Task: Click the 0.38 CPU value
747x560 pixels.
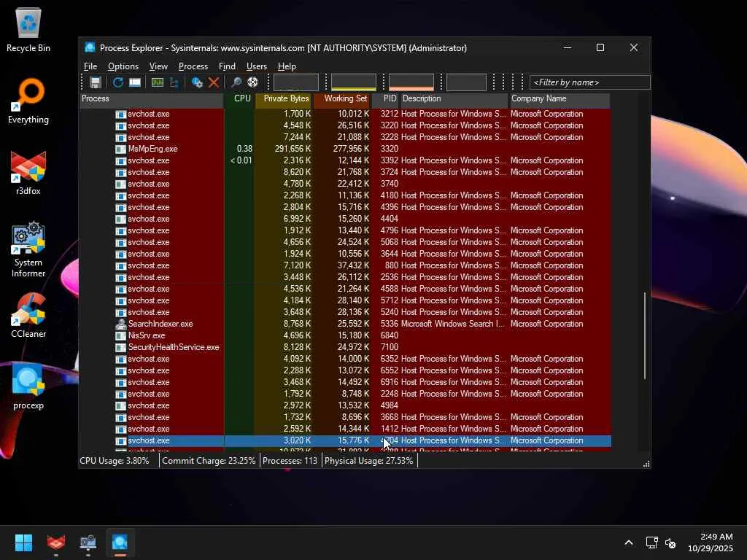Action: click(x=244, y=149)
